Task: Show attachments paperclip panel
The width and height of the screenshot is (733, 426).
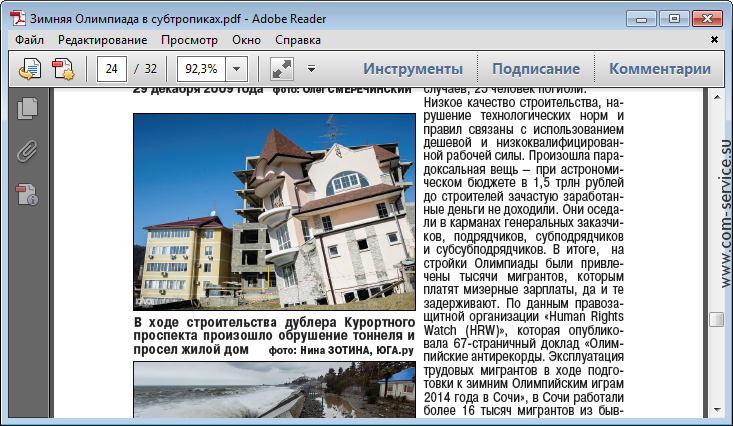Action: click(27, 151)
